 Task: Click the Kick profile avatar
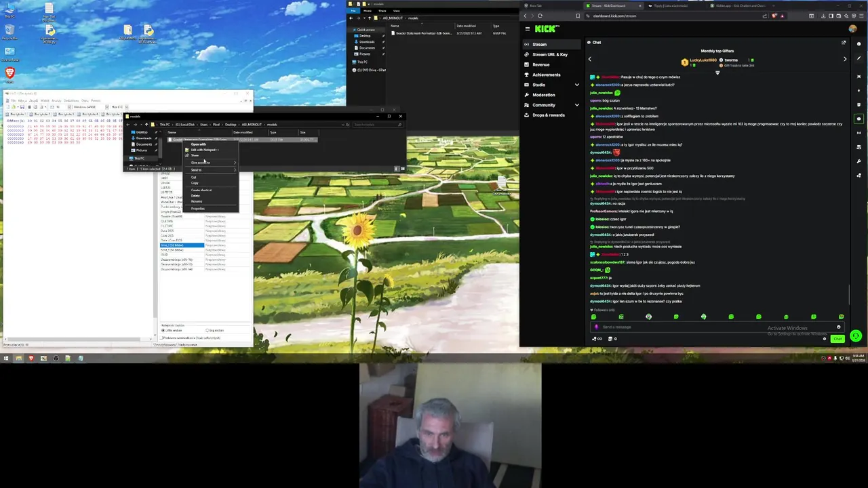click(x=852, y=28)
